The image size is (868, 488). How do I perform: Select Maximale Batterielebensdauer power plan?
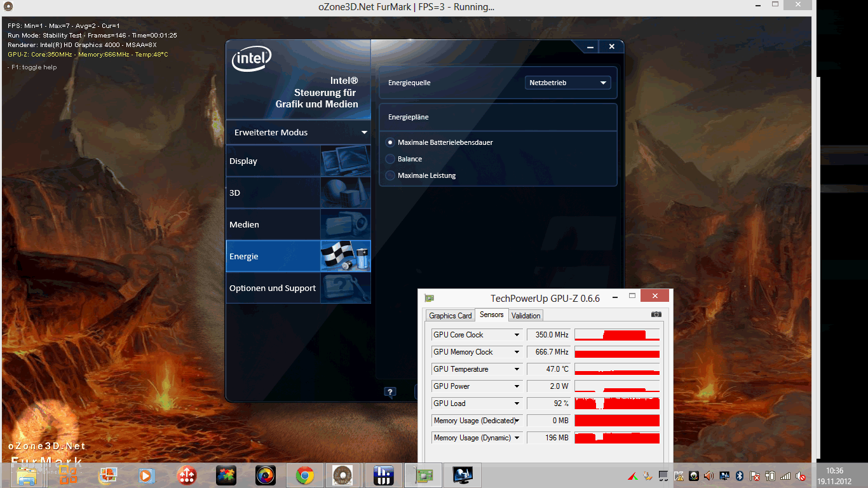(x=440, y=142)
